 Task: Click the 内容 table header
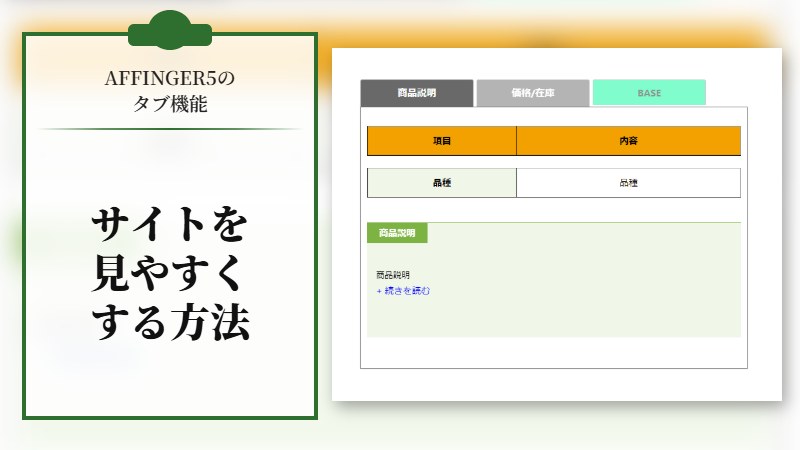[x=629, y=141]
